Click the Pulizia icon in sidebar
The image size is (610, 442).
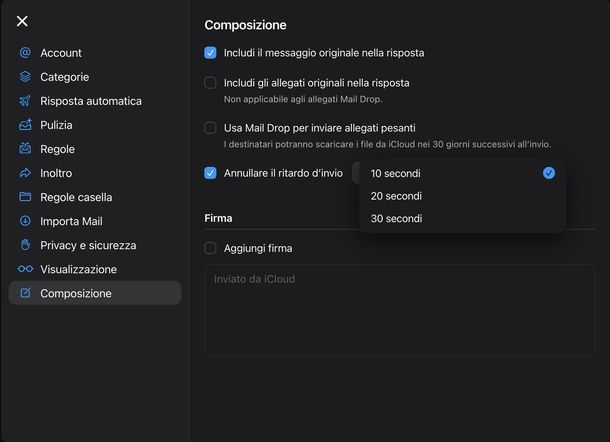(x=25, y=125)
